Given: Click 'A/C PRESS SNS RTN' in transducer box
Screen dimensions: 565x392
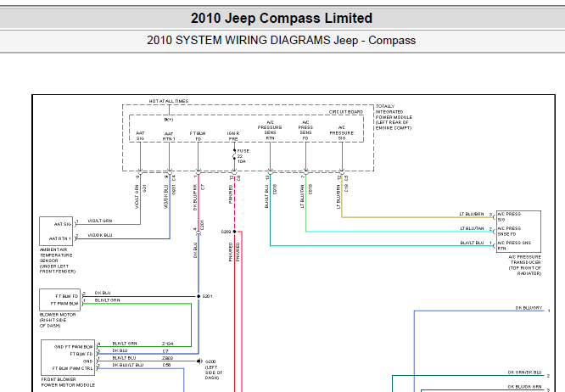Looking at the screenshot, I should [x=514, y=245].
